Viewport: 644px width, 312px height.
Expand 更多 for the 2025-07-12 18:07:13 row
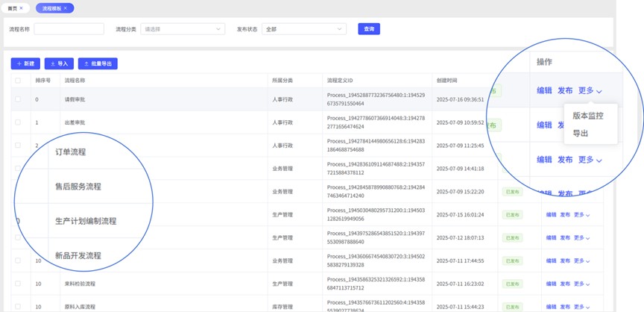coord(581,237)
